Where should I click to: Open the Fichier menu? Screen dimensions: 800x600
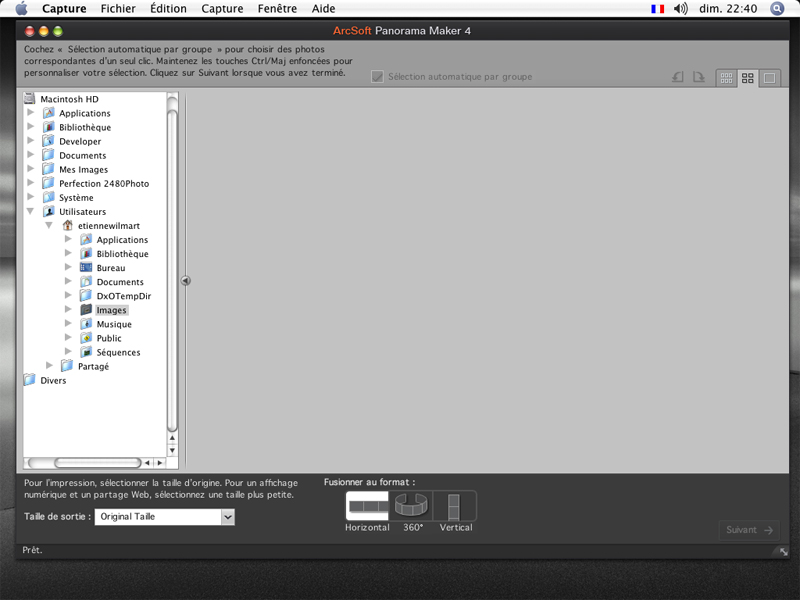click(x=118, y=9)
